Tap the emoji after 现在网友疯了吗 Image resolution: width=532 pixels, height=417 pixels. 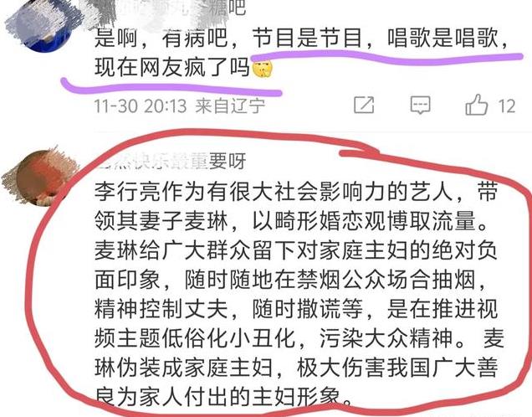262,69
